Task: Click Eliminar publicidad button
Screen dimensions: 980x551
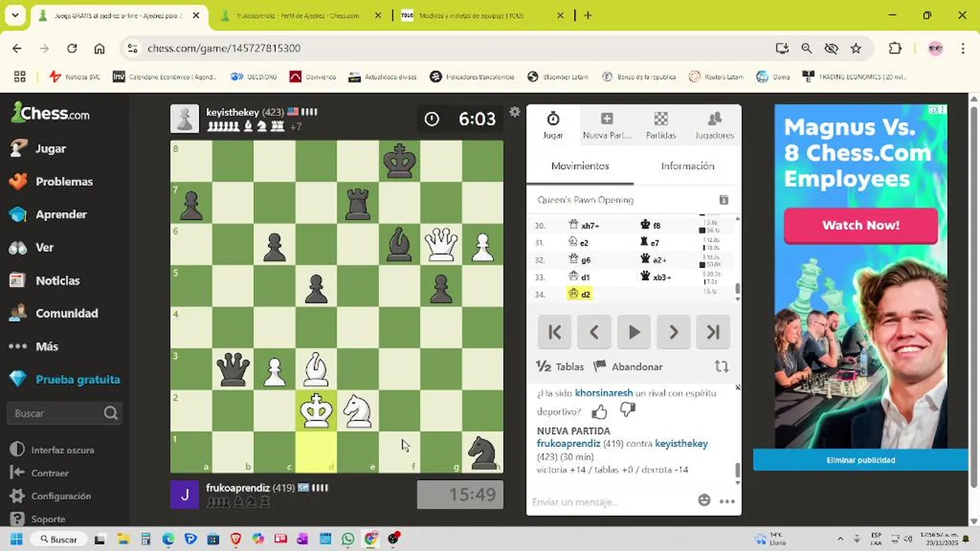Action: pos(861,460)
